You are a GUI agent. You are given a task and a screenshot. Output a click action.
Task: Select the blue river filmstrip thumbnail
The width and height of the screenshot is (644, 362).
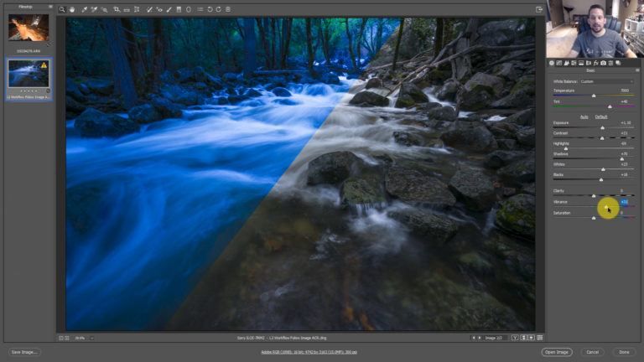[x=29, y=74]
